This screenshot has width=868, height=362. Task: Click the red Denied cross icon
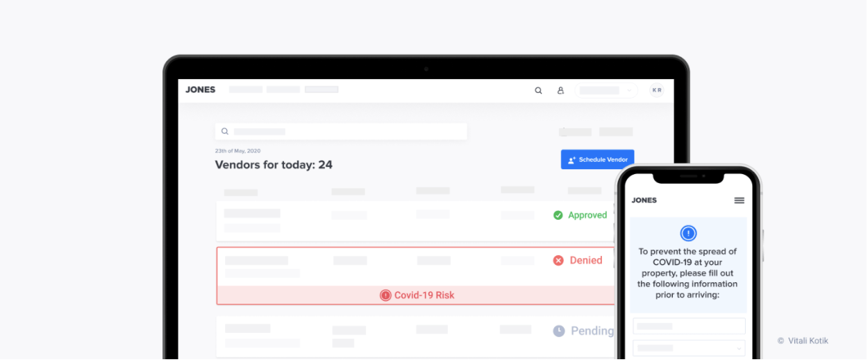coord(558,261)
